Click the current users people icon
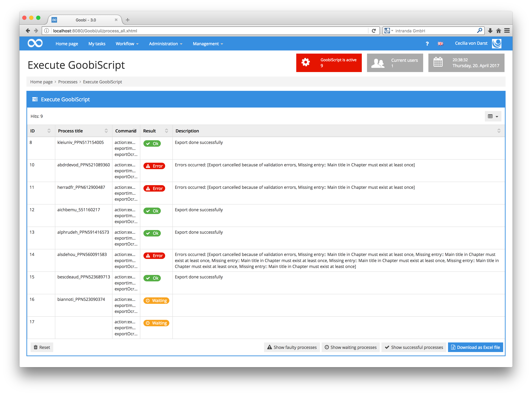This screenshot has width=532, height=395. click(378, 63)
